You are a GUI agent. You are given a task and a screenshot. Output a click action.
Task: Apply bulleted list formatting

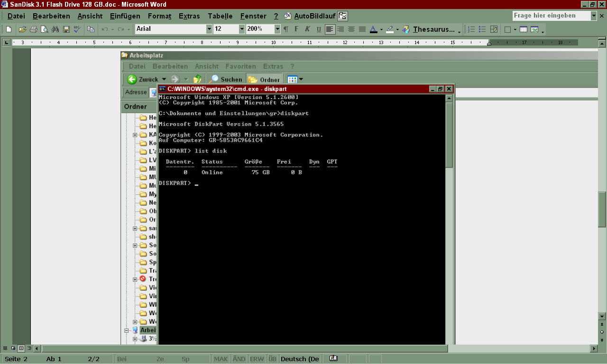(482, 29)
